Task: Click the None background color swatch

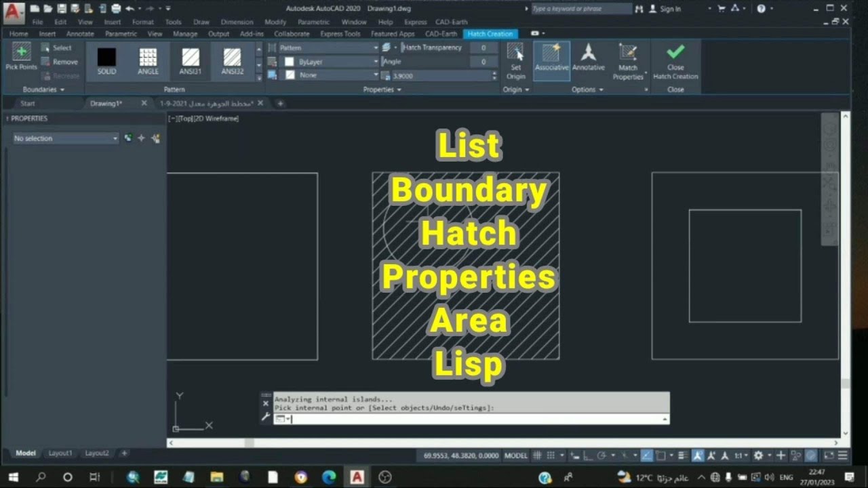Action: point(289,75)
